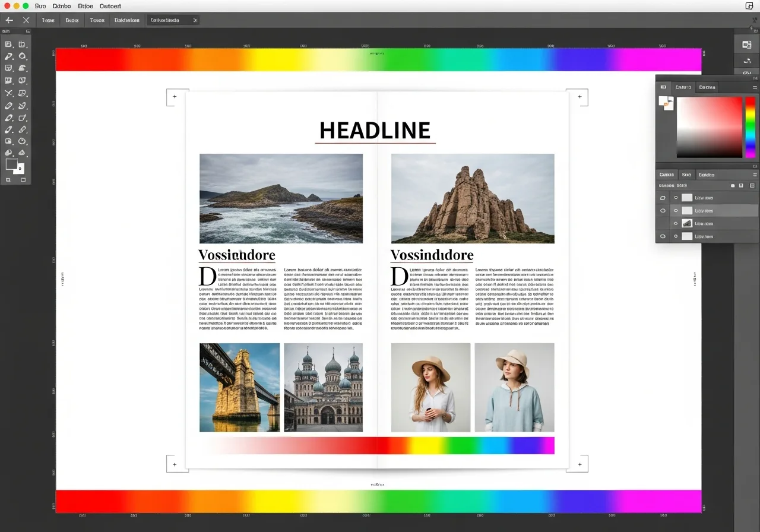Open the layers panel's hamburger options menu
This screenshot has height=532, width=760.
pos(755,175)
